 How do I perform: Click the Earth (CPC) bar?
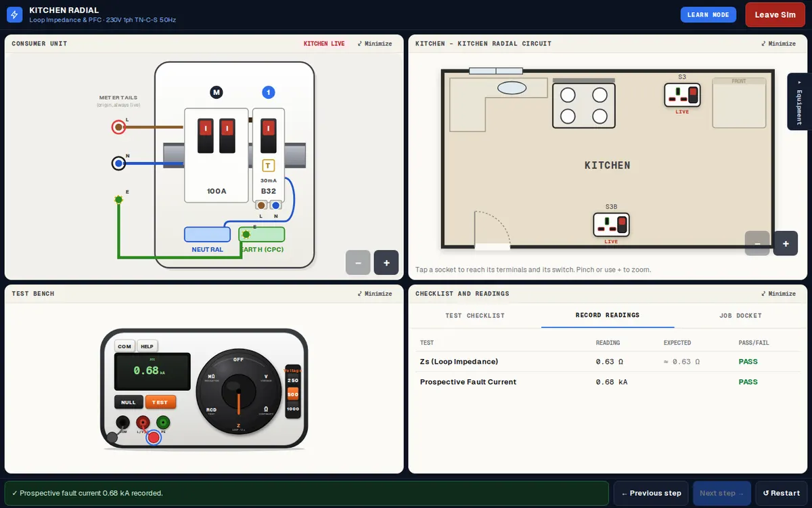point(262,234)
